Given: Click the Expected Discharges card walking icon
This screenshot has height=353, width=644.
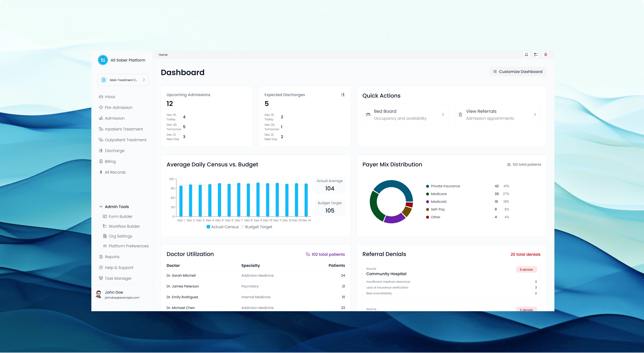Looking at the screenshot, I should pos(343,95).
